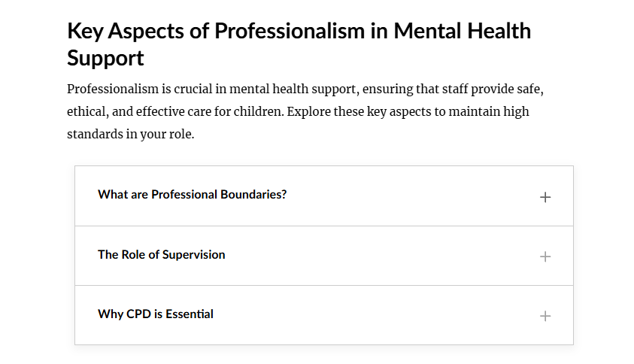Click the "standards in your role" text line
This screenshot has height=364, width=634.
(131, 134)
